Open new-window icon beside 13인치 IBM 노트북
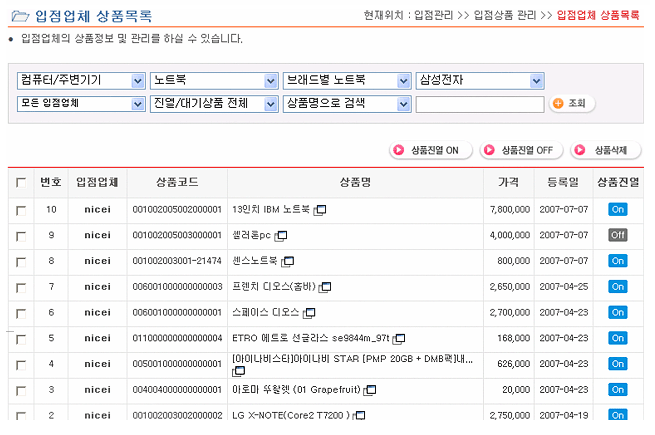The width and height of the screenshot is (655, 435). point(320,210)
